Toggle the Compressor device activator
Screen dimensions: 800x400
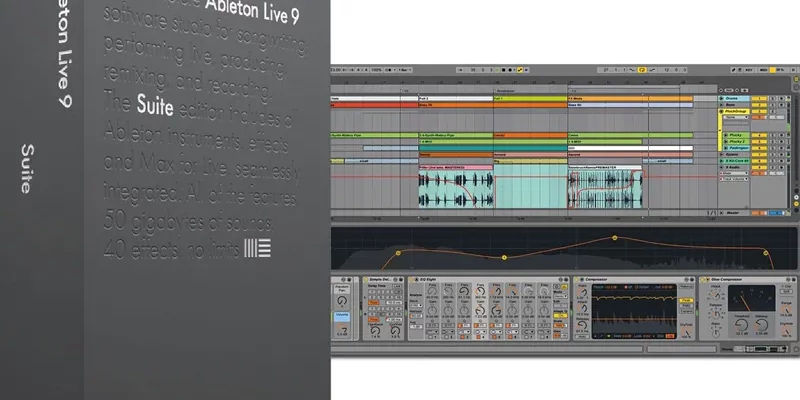[577, 279]
